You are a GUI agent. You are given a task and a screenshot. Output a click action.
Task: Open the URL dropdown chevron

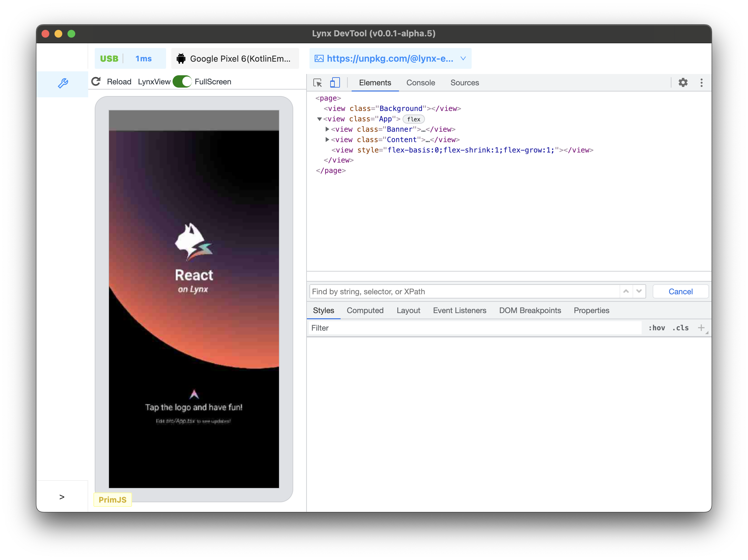click(463, 58)
